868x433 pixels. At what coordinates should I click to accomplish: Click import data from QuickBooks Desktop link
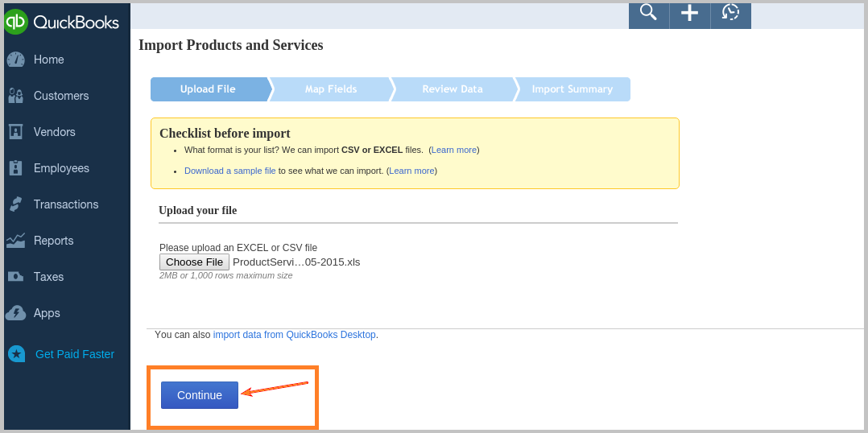[295, 335]
